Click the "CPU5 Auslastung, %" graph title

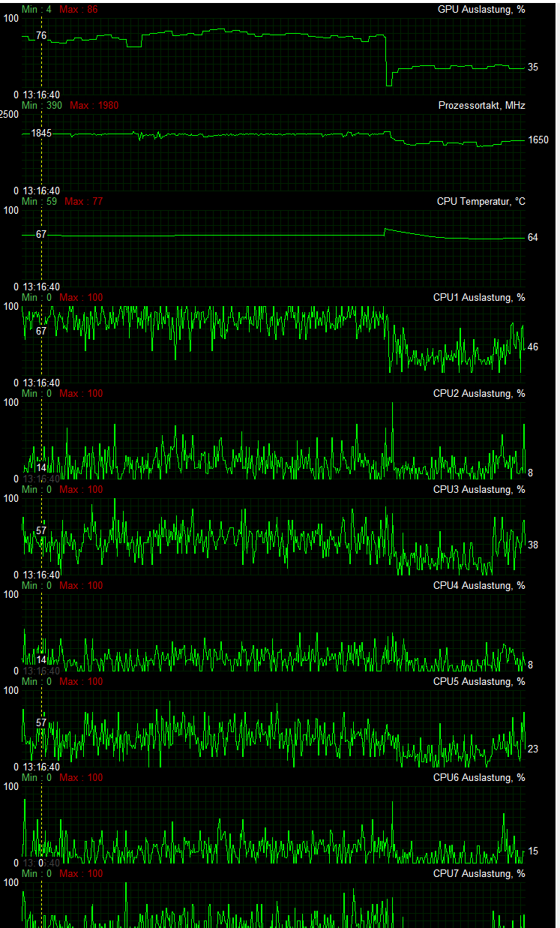point(479,682)
